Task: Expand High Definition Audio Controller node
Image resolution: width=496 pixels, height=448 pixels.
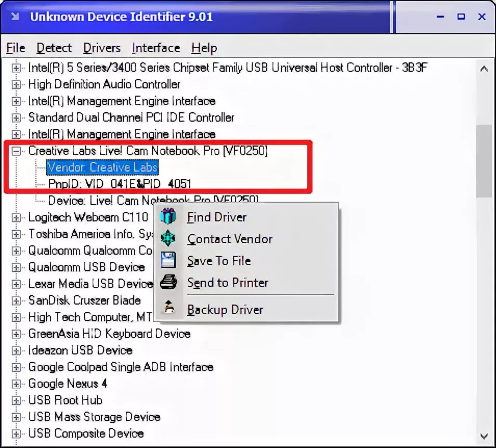Action: 16,85
